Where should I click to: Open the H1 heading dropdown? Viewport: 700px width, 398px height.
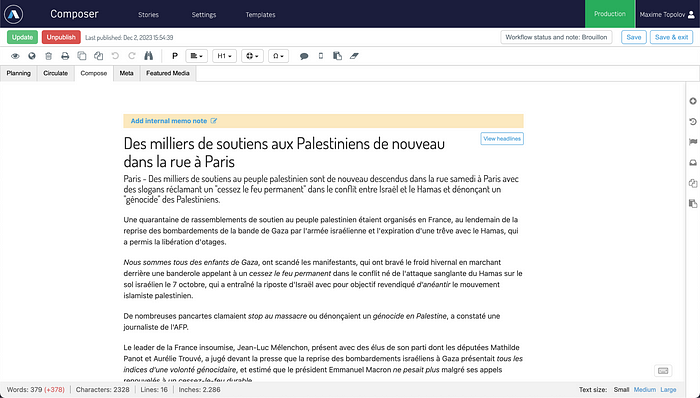pyautogui.click(x=224, y=56)
